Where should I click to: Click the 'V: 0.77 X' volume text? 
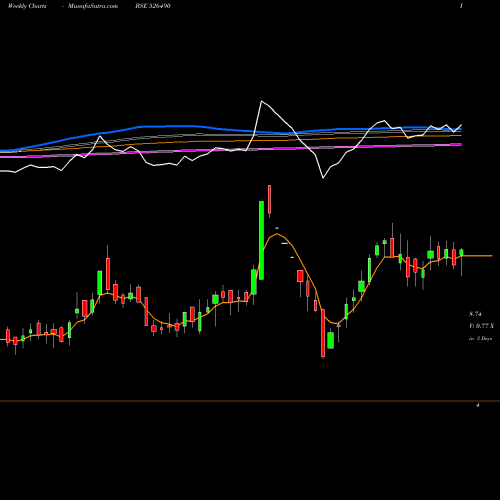coord(481,326)
